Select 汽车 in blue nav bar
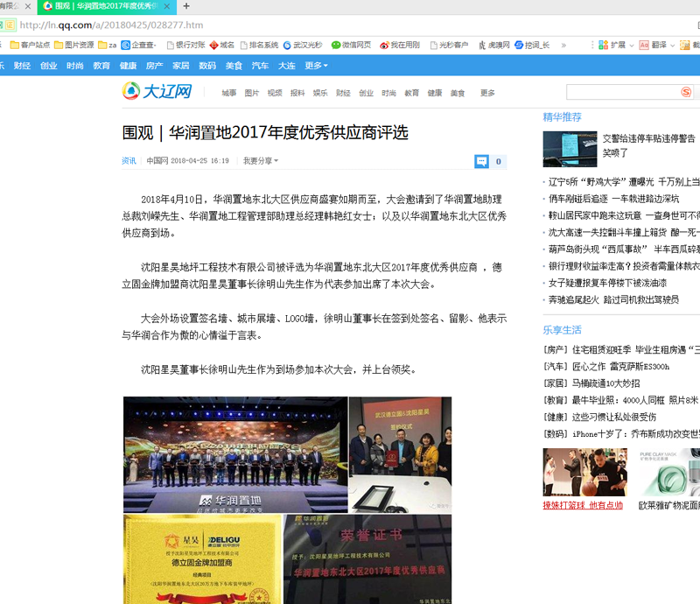Viewport: 700px width, 604px height. (260, 66)
